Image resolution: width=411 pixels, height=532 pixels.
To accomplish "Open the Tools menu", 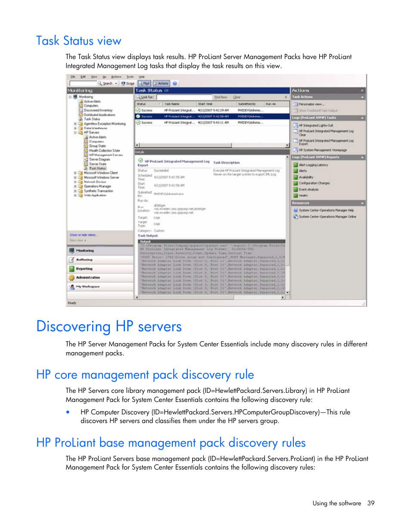I will tap(130, 77).
